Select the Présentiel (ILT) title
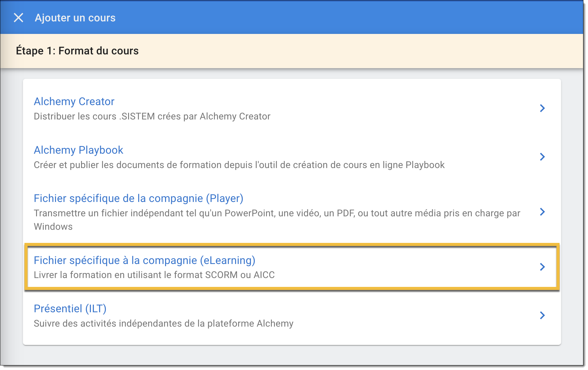Image resolution: width=588 pixels, height=370 pixels. pos(70,309)
